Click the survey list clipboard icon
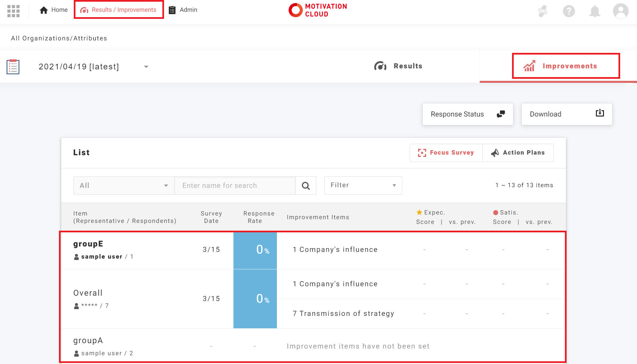The height and width of the screenshot is (364, 637). tap(13, 67)
